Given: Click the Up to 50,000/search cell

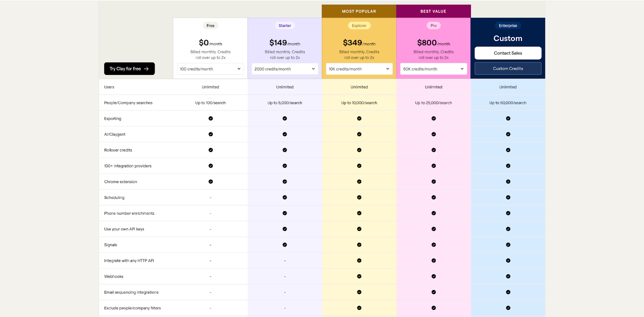Looking at the screenshot, I should tap(508, 103).
